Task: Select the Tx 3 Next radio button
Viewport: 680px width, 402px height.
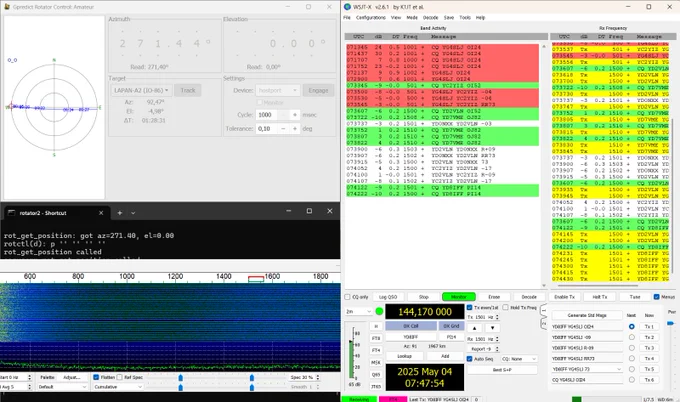Action: coord(631,348)
